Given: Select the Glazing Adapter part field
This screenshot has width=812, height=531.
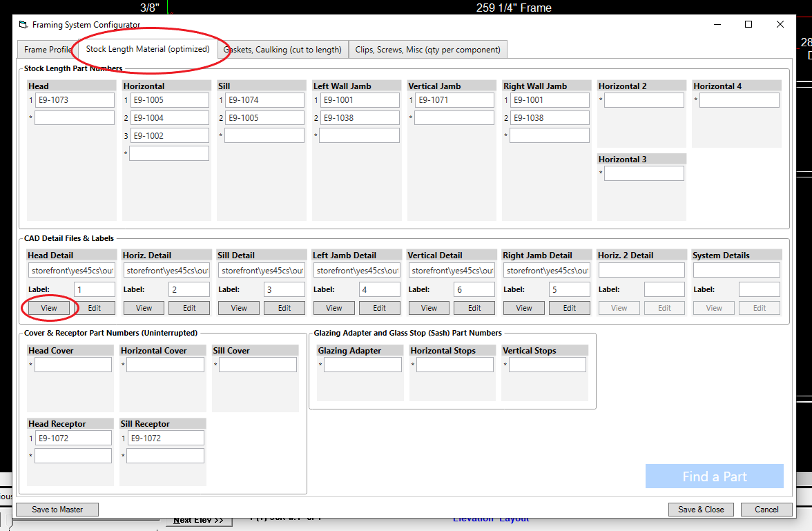Looking at the screenshot, I should pos(362,365).
